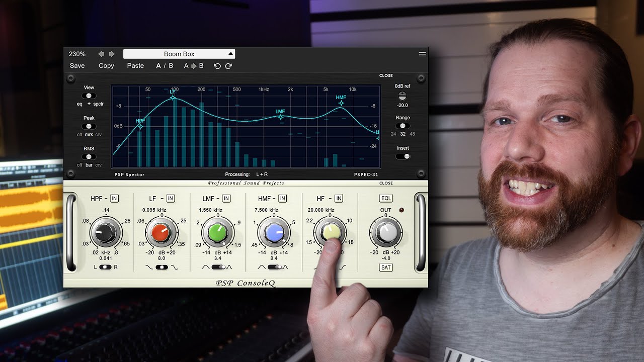Click the red OUT clip LED
This screenshot has height=362, width=644.
click(401, 210)
